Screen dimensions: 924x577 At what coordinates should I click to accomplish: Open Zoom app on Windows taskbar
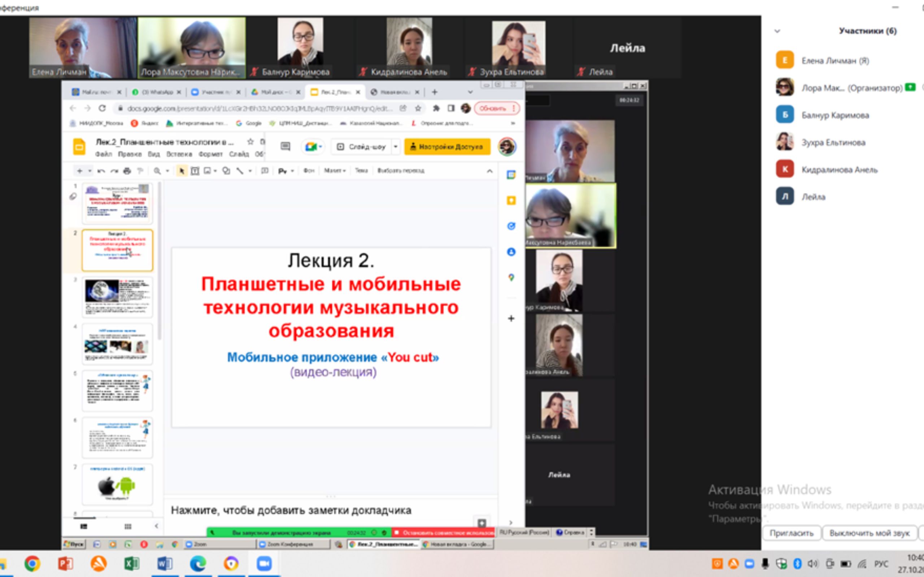(264, 564)
